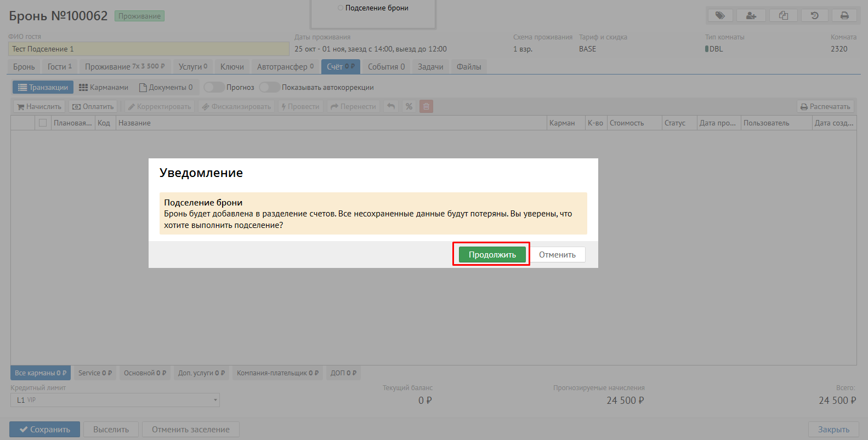The width and height of the screenshot is (868, 440).
Task: Switch to the Услуги tab
Action: [x=193, y=66]
